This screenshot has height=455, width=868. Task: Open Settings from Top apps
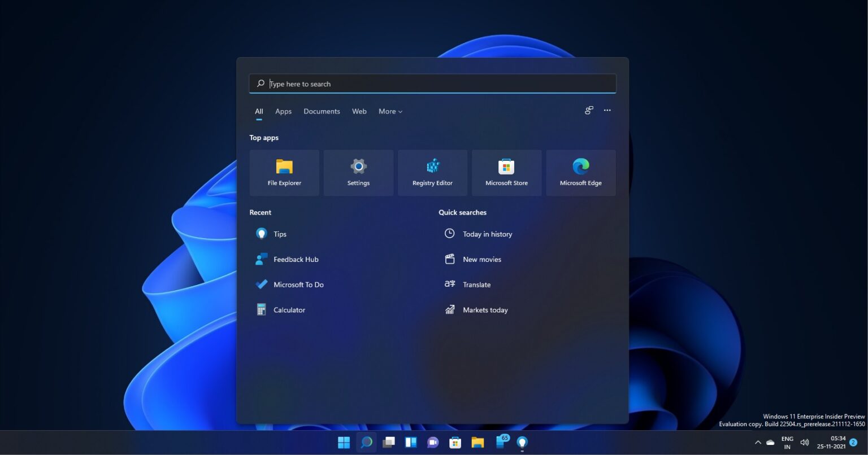point(358,173)
